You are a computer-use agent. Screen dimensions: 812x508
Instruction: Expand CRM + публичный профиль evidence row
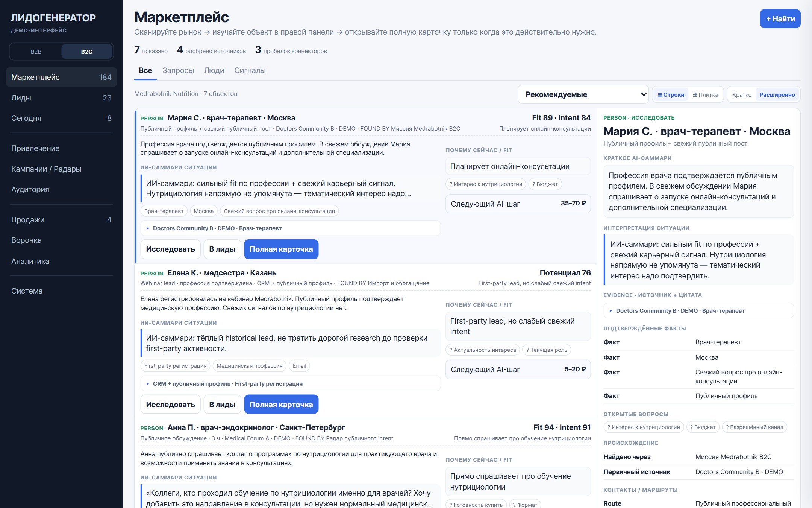[x=290, y=384]
